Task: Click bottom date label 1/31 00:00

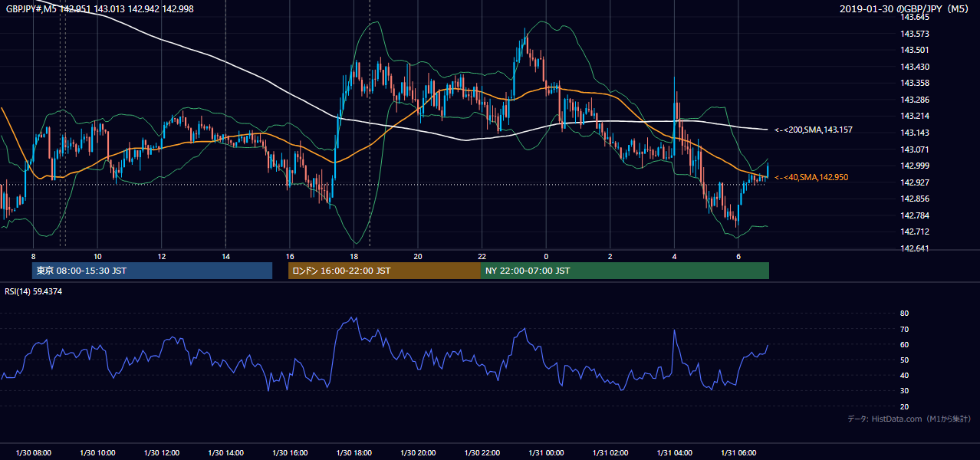Action: tap(546, 453)
